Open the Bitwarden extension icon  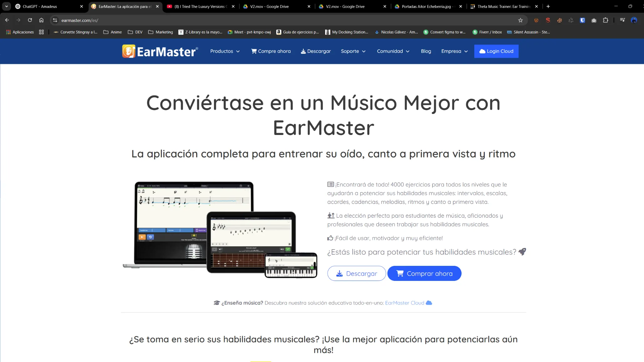[x=582, y=20]
